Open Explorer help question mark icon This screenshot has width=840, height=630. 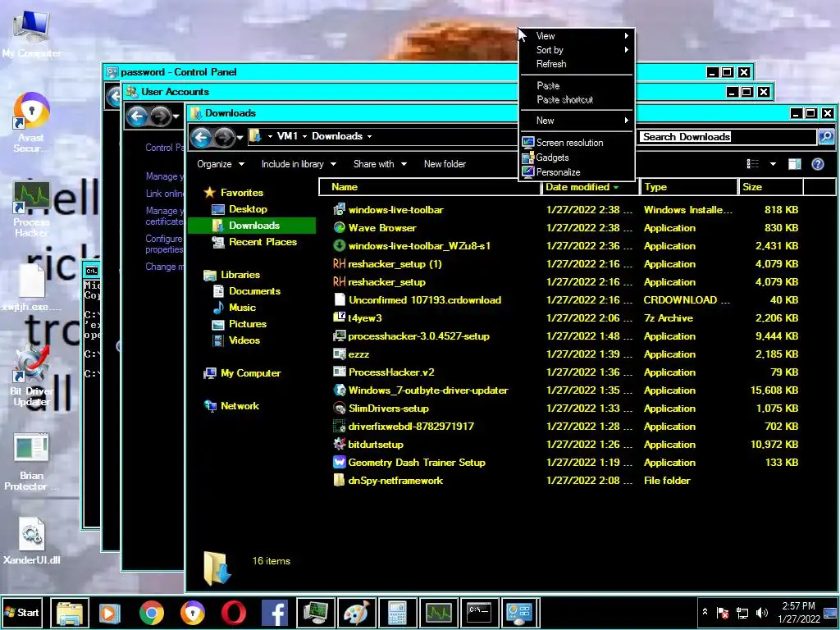point(818,164)
